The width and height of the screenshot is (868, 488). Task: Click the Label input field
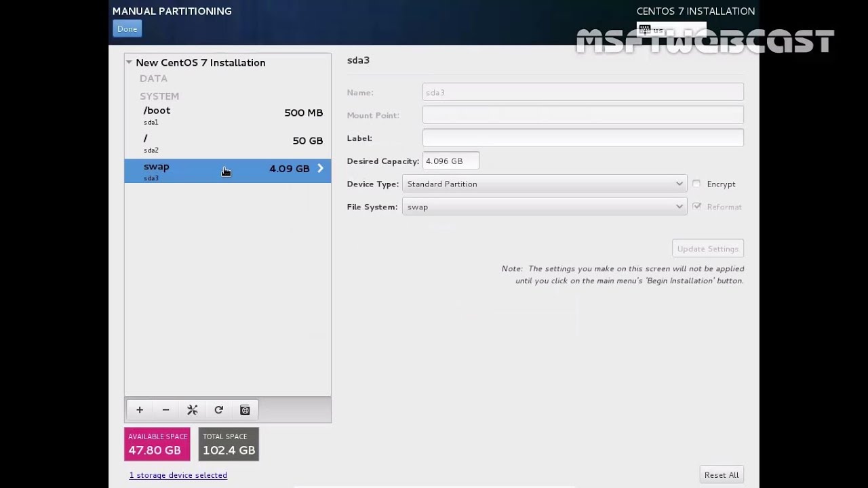583,138
